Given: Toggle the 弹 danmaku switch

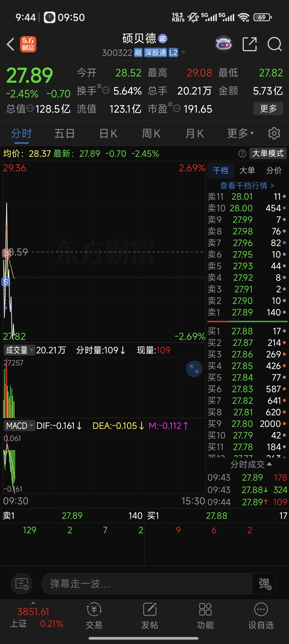Looking at the screenshot, I should pos(265,584).
